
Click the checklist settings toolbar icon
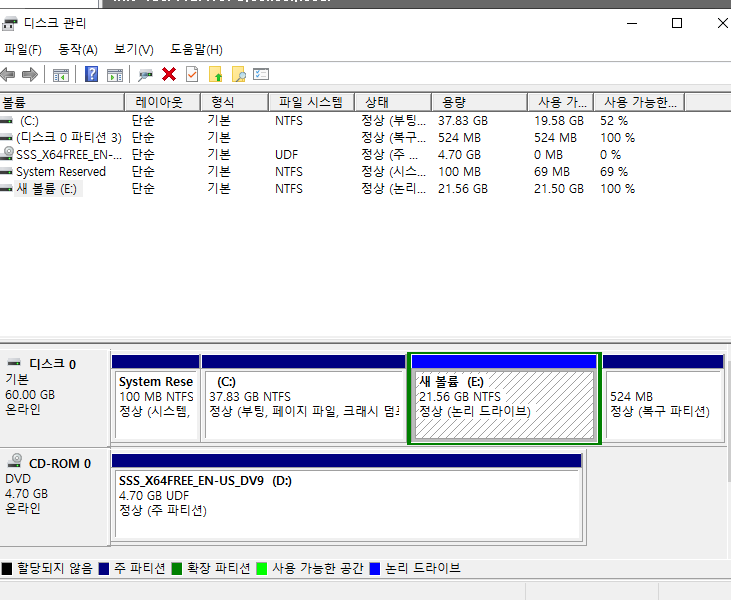pos(261,74)
